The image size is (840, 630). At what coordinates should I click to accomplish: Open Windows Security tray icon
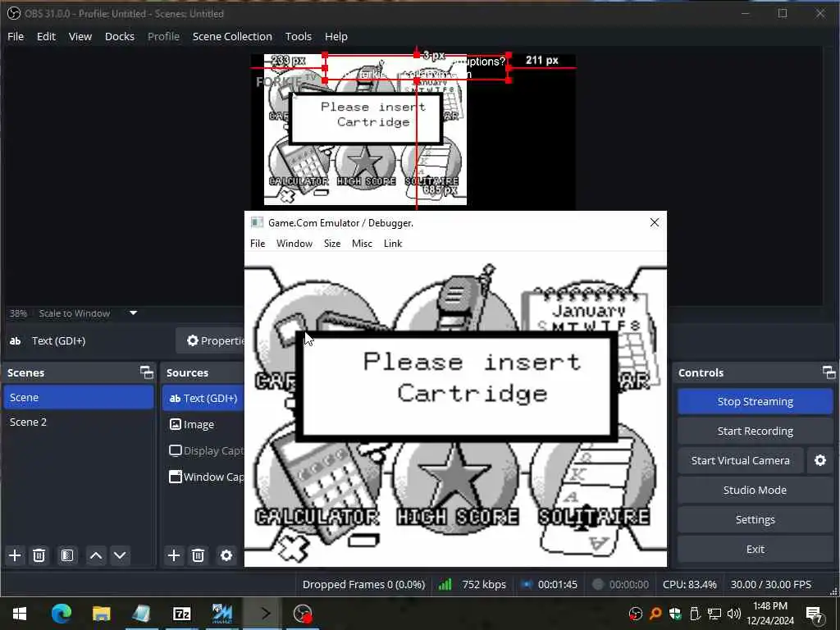(675, 614)
